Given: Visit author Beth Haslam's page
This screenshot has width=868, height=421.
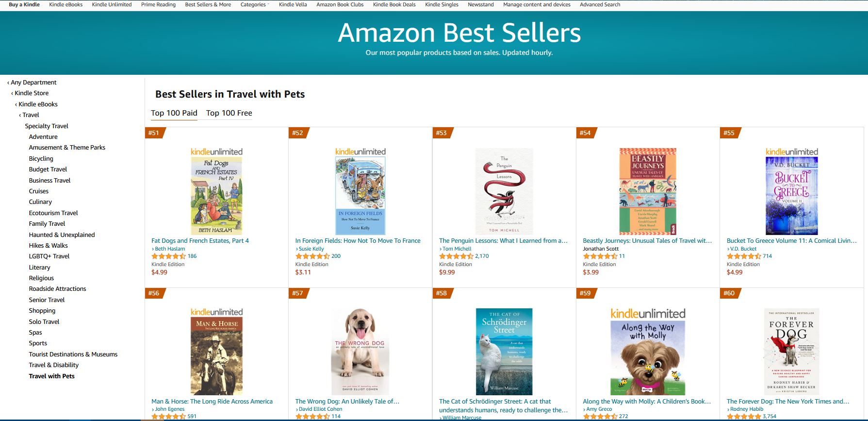Looking at the screenshot, I should (170, 249).
